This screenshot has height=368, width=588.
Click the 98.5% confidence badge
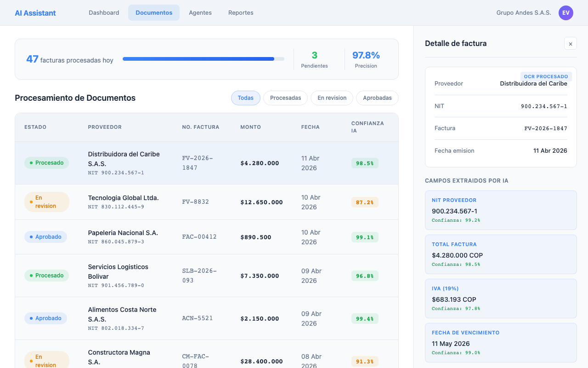(365, 163)
